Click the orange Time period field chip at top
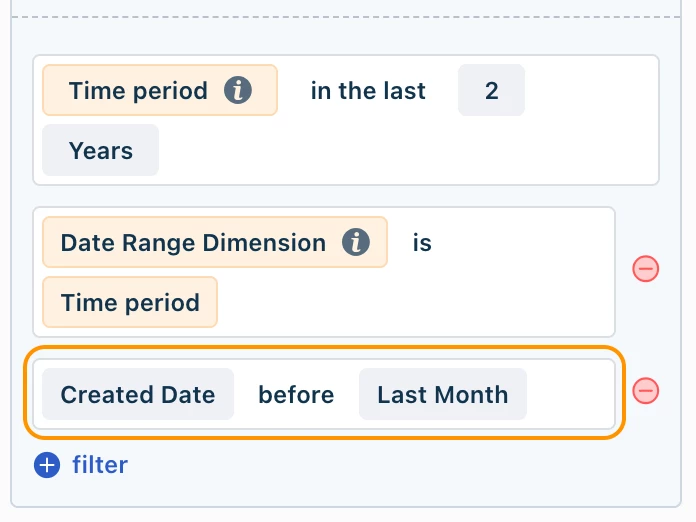This screenshot has width=696, height=522. tap(160, 90)
